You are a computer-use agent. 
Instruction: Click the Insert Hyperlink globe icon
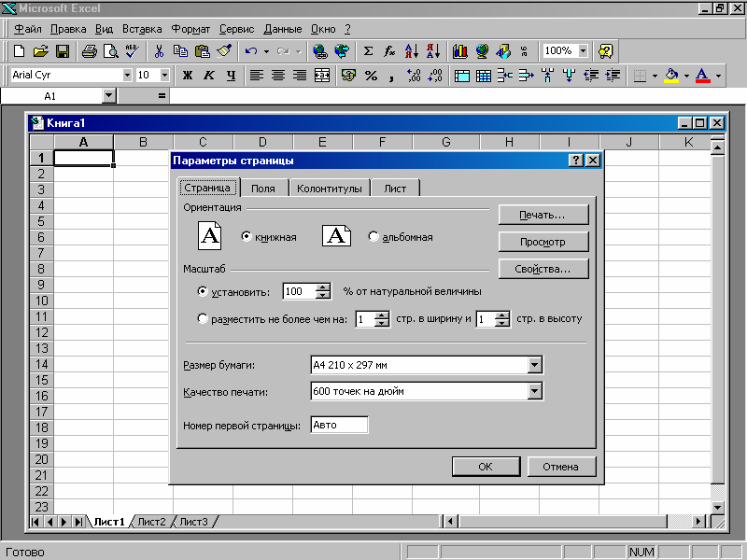320,51
